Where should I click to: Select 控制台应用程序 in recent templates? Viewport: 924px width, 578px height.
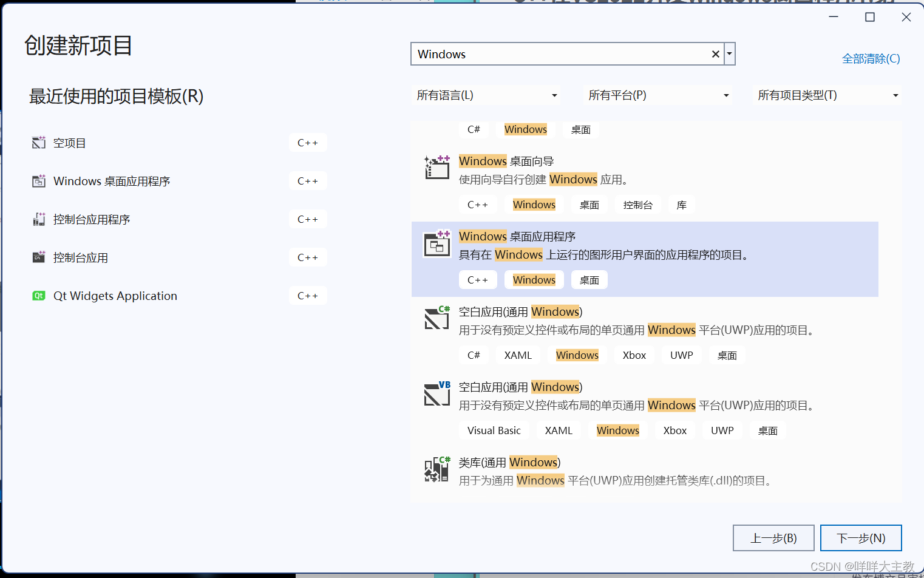[92, 219]
